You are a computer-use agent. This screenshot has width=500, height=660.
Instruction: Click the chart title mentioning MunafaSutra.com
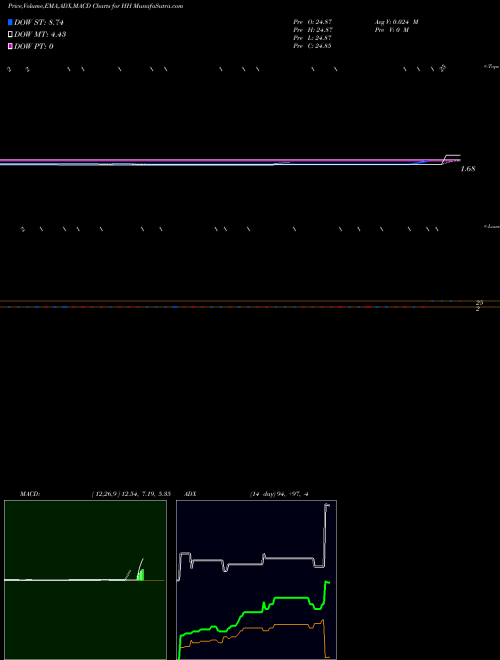coord(95,6)
